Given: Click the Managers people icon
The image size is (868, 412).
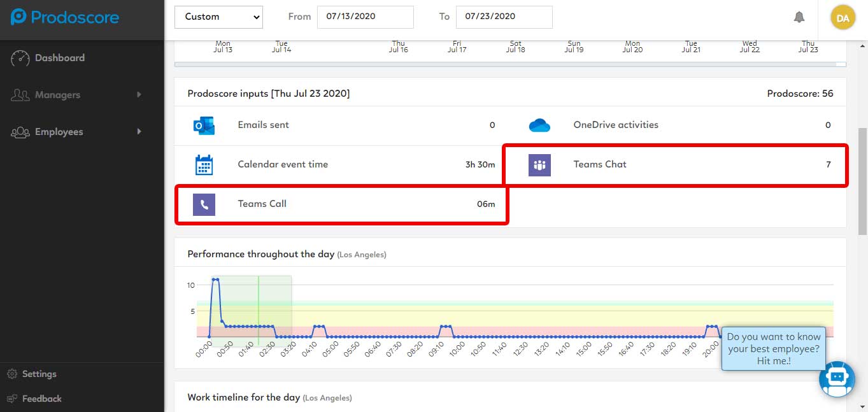Looking at the screenshot, I should [20, 95].
